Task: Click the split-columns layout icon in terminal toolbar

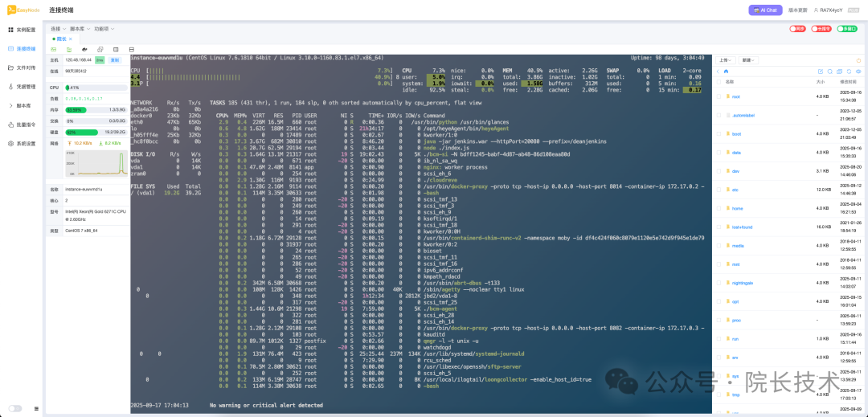Action: click(x=114, y=49)
